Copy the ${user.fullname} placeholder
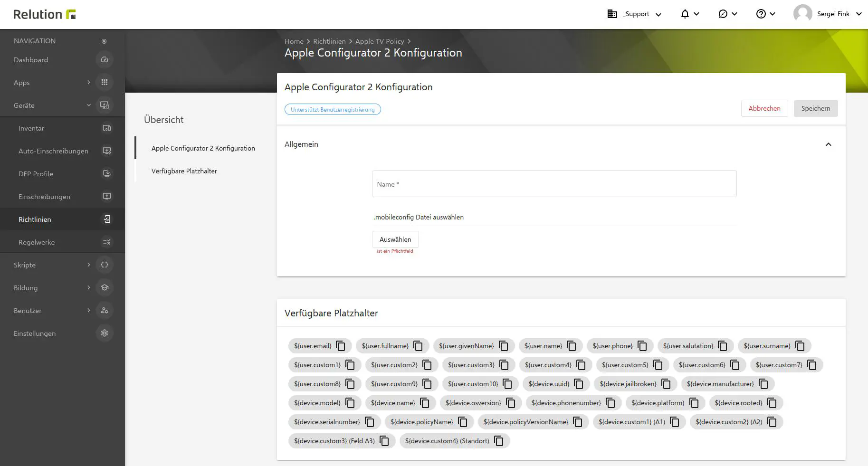868x466 pixels. (x=418, y=346)
